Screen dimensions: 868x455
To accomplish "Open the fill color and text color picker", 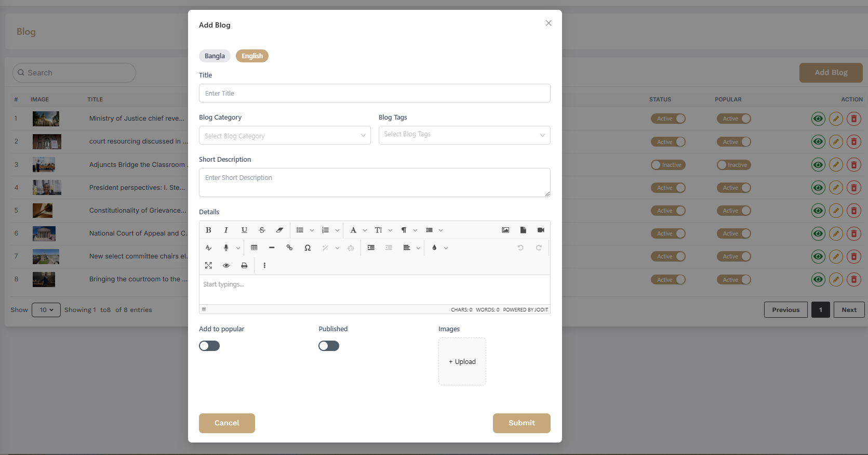I will [434, 248].
